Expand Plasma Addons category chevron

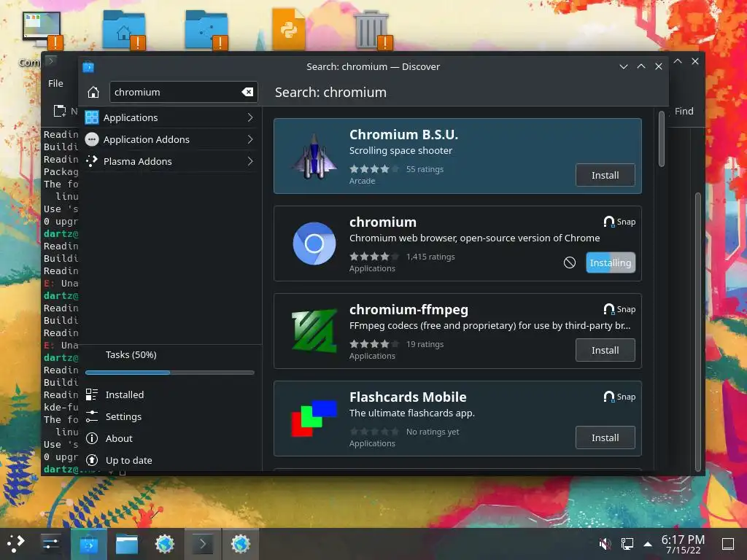(x=250, y=161)
